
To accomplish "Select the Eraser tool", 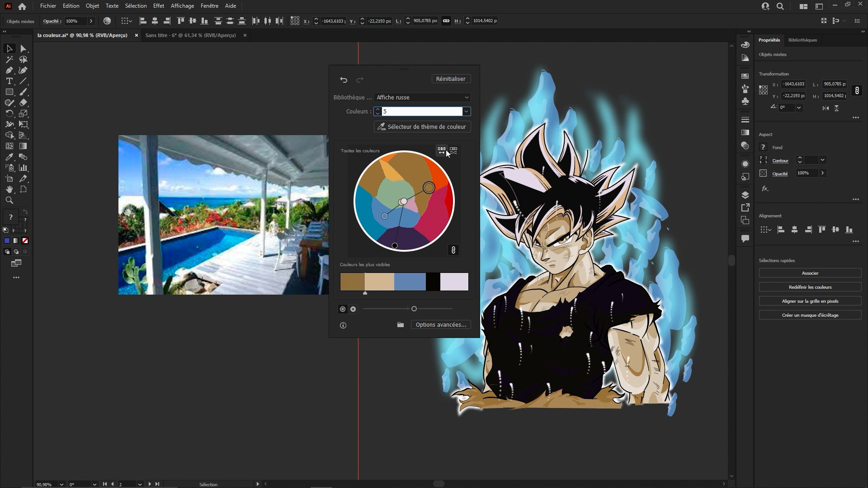I will coord(24,103).
